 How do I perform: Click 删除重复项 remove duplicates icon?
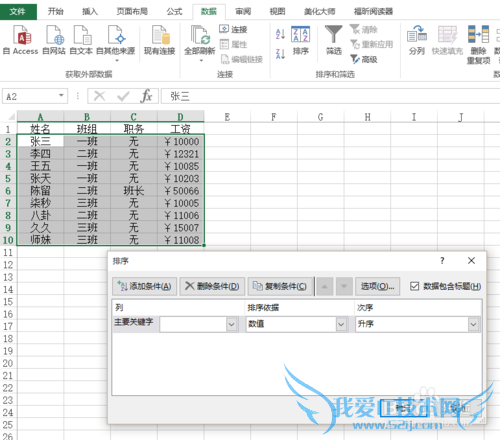click(478, 34)
